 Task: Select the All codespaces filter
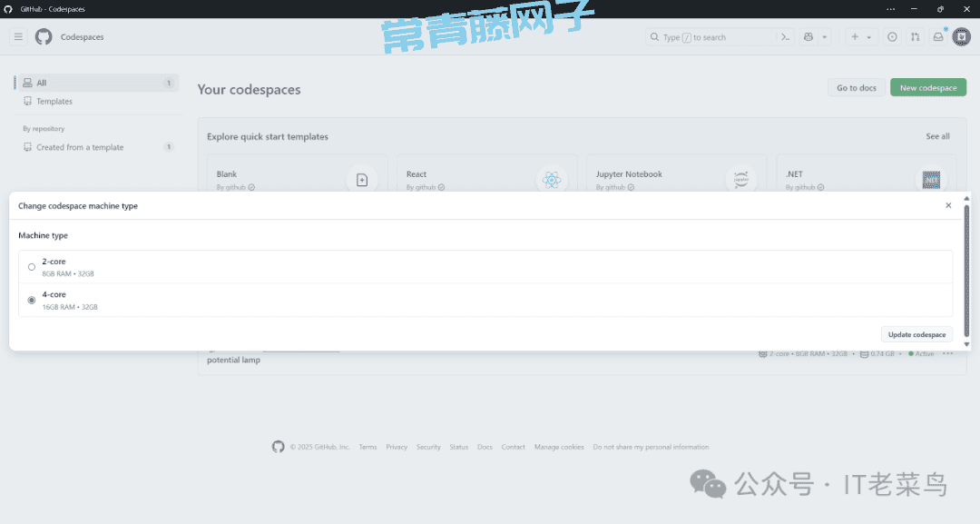coord(99,83)
